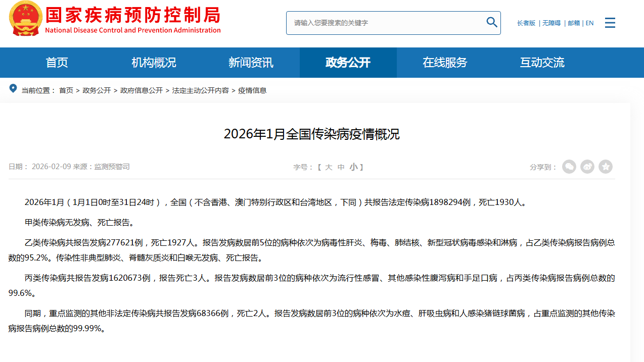Share article via Weibo icon

(x=587, y=167)
